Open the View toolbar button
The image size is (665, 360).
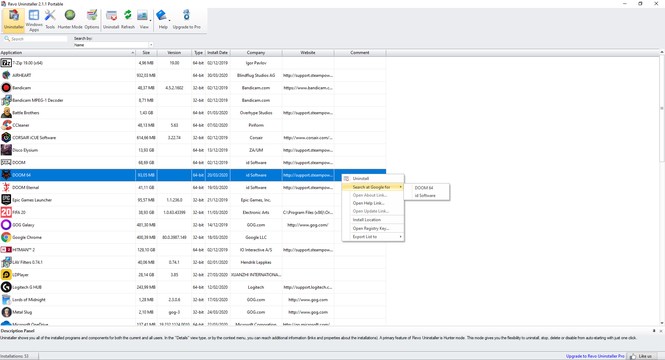click(143, 20)
